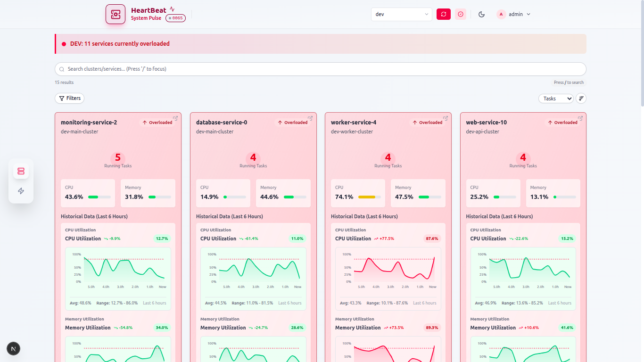Image resolution: width=644 pixels, height=362 pixels.
Task: Open the Filters panel
Action: pos(69,98)
